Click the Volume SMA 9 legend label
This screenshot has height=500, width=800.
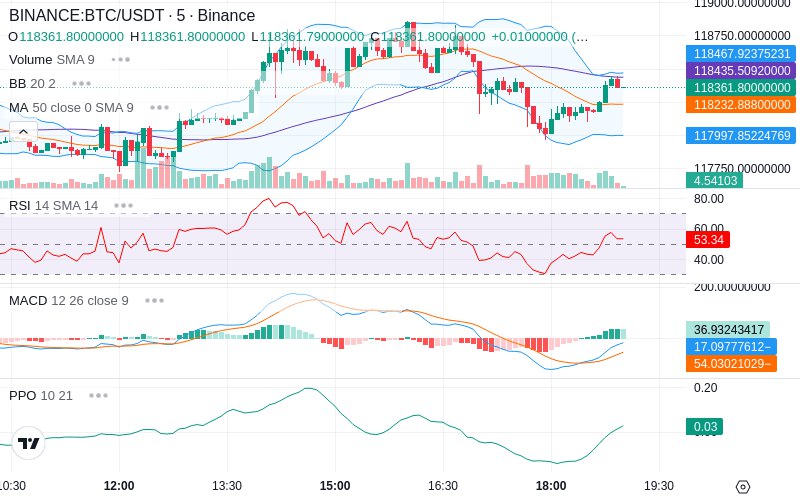tap(52, 60)
